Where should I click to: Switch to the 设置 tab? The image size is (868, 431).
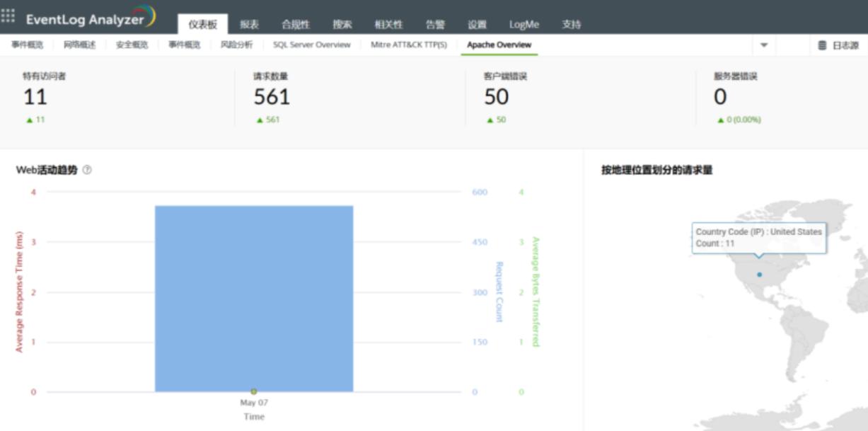[x=477, y=24]
